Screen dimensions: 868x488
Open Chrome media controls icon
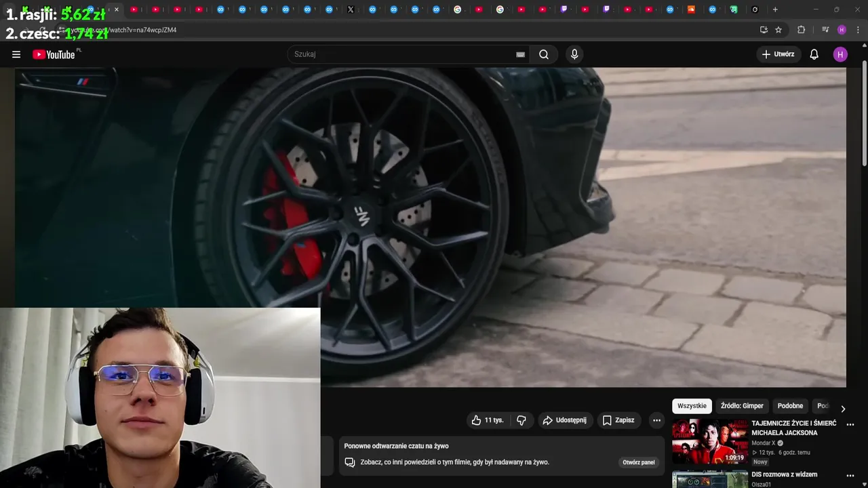[825, 30]
